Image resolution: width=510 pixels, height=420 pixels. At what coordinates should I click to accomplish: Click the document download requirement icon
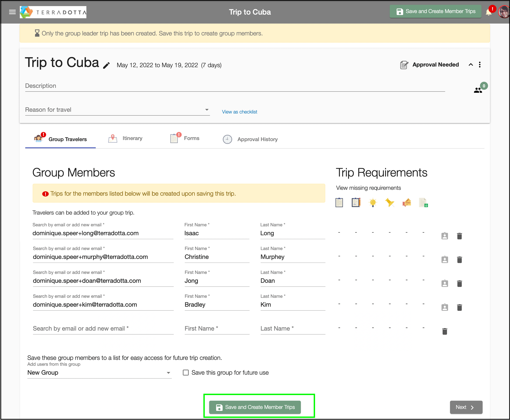click(x=423, y=203)
